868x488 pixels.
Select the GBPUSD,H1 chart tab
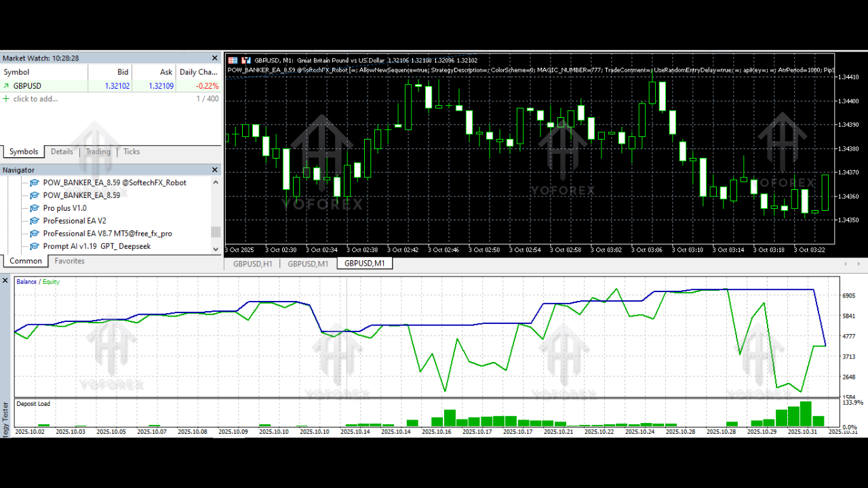pyautogui.click(x=252, y=264)
